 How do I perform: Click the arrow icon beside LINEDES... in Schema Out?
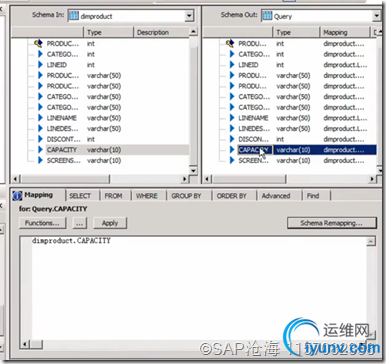click(x=232, y=128)
